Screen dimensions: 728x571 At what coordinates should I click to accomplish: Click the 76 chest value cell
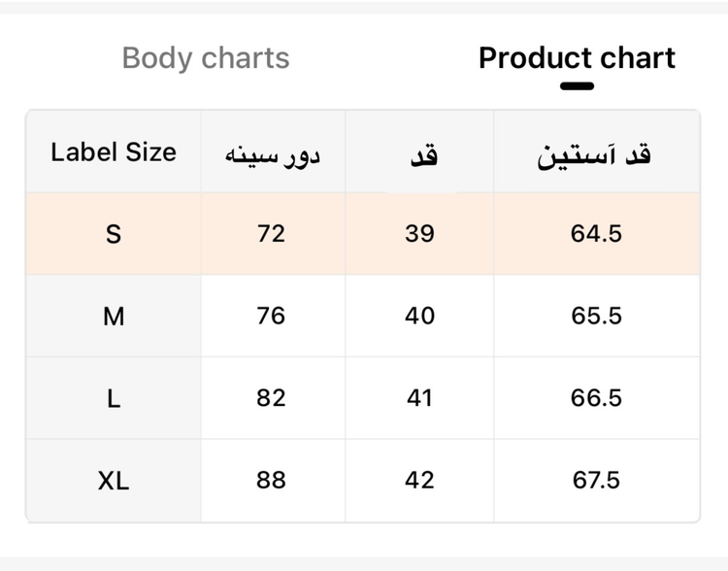pyautogui.click(x=273, y=316)
